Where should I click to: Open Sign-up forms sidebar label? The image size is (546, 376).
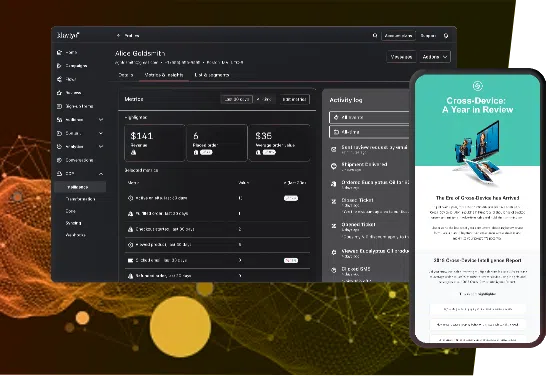[79, 106]
